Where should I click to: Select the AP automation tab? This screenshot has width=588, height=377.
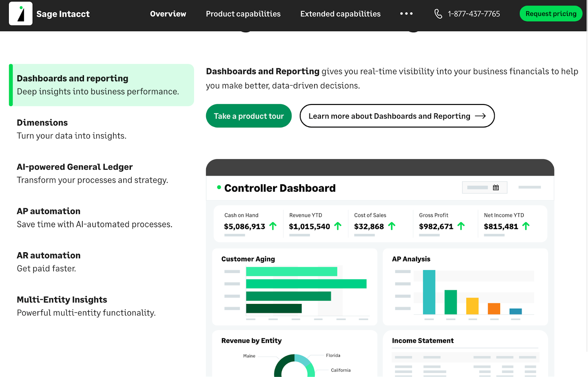(49, 211)
